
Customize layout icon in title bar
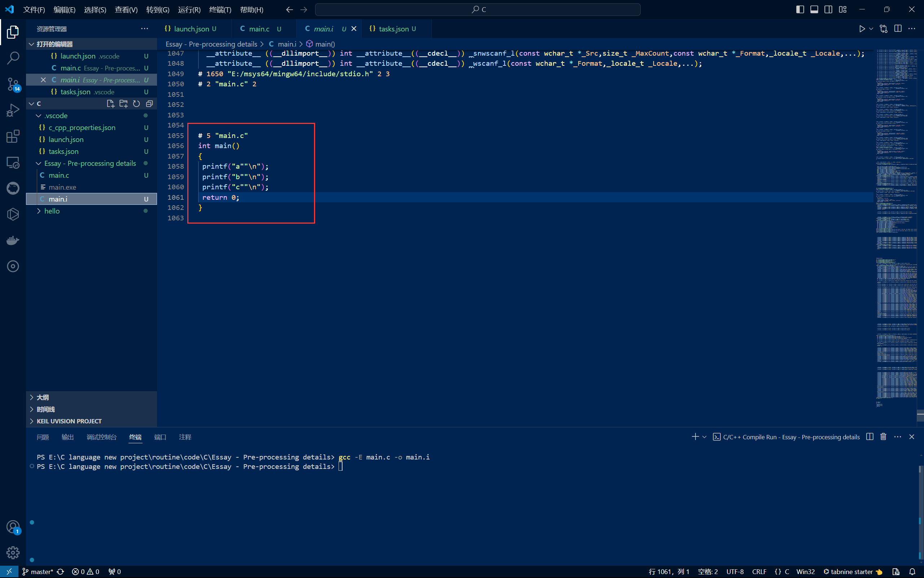843,9
